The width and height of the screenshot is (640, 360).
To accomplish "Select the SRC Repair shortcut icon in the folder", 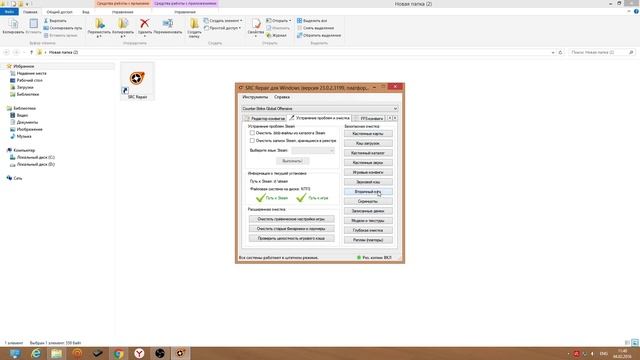I will (137, 81).
